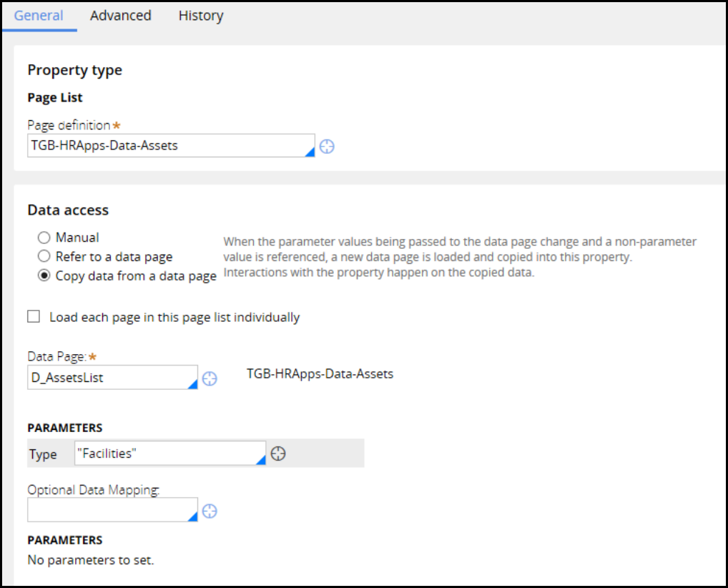Switch to the Advanced tab
This screenshot has width=728, height=588.
(x=120, y=15)
